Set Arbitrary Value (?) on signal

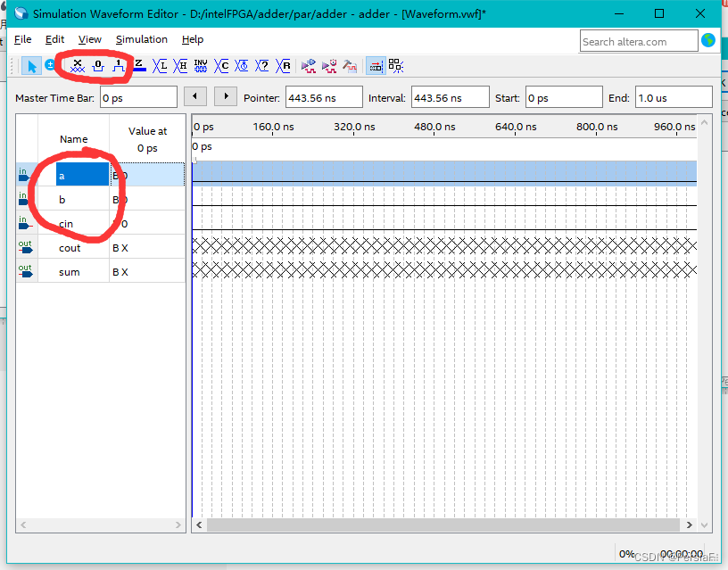pos(262,66)
